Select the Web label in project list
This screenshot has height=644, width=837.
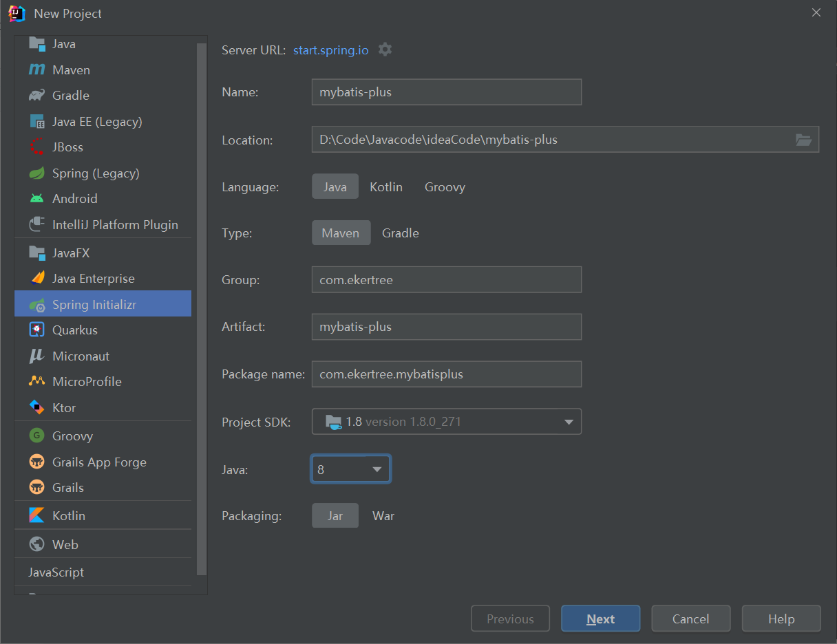[65, 545]
